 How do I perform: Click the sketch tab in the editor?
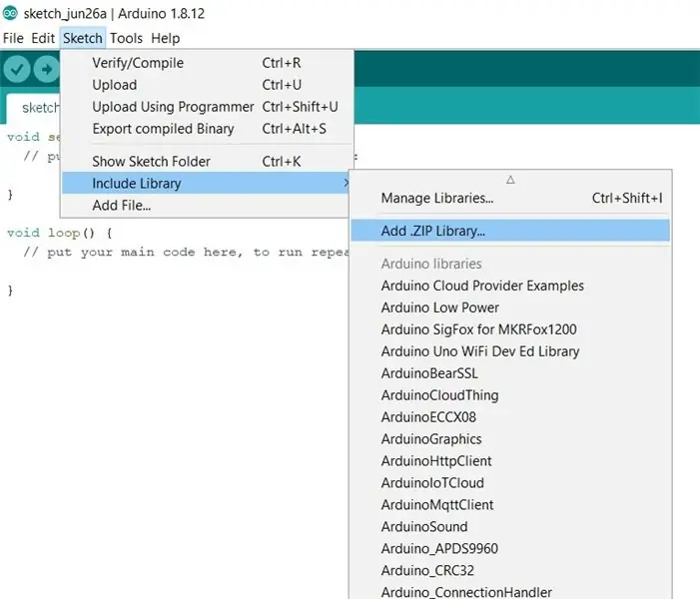coord(34,108)
